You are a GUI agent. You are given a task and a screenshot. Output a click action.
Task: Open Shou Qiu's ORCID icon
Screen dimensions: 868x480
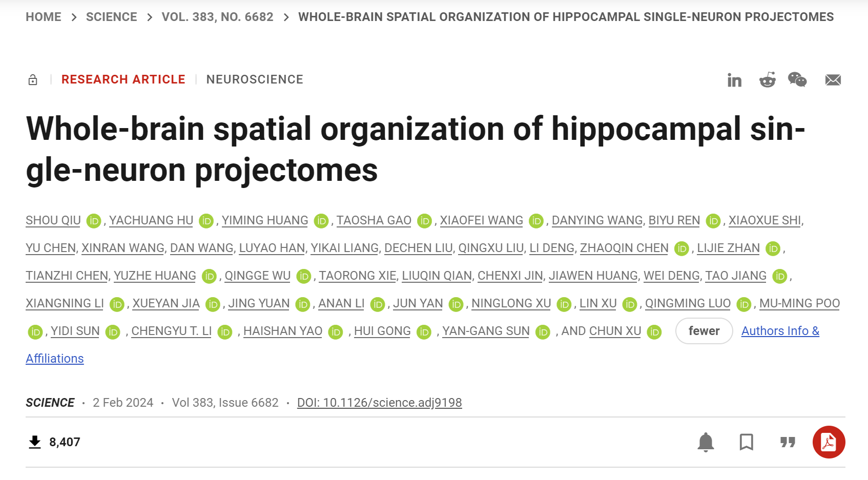[x=94, y=221]
